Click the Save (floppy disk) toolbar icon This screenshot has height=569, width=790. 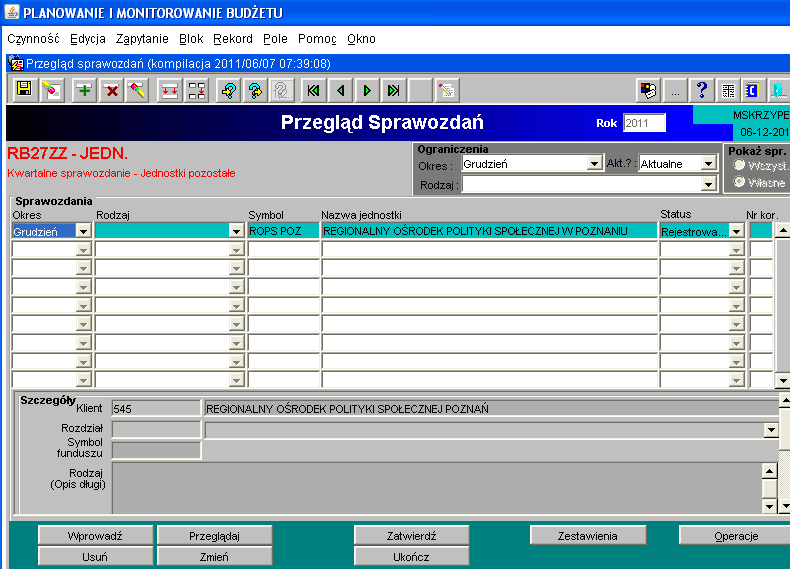coord(24,90)
